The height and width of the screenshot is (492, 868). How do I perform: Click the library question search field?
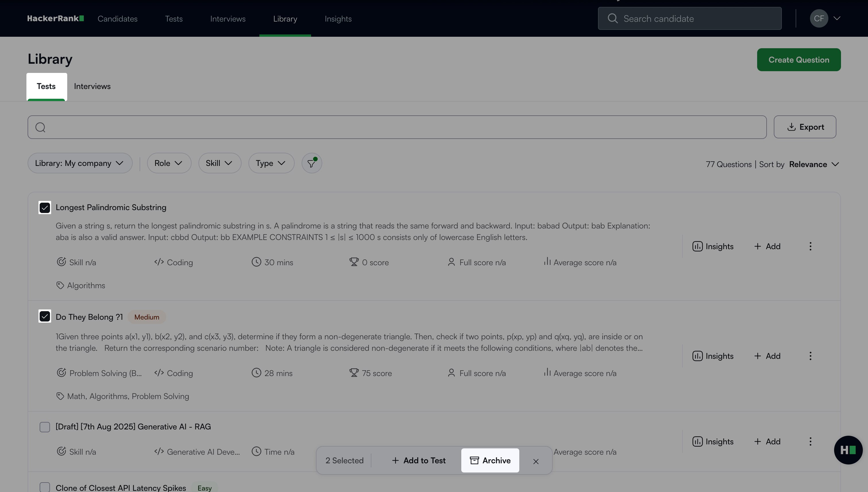[x=397, y=127]
